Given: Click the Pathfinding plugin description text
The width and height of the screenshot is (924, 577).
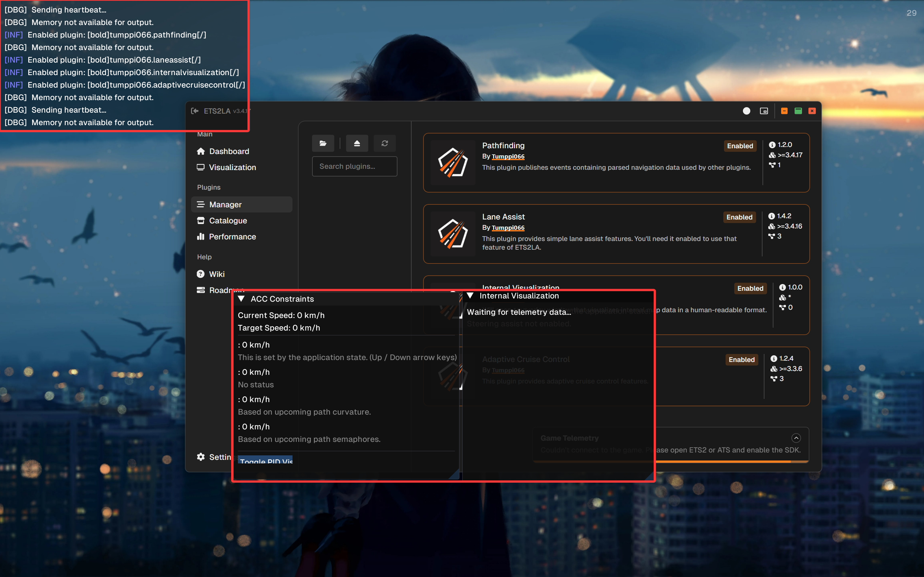Looking at the screenshot, I should pos(616,168).
